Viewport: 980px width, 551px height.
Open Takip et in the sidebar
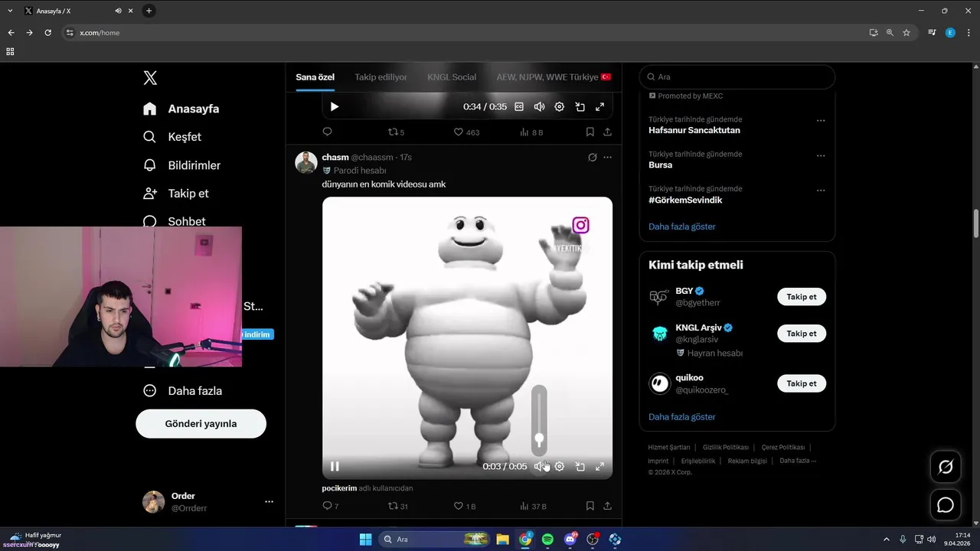click(x=176, y=194)
